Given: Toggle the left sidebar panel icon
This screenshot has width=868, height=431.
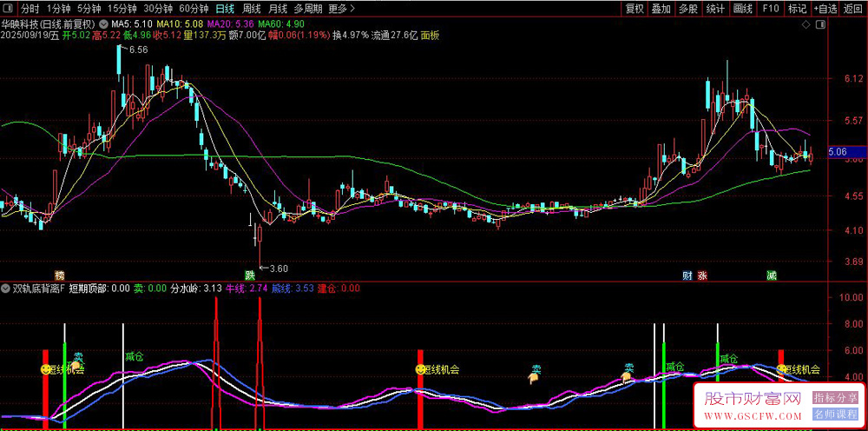Looking at the screenshot, I should tap(9, 9).
